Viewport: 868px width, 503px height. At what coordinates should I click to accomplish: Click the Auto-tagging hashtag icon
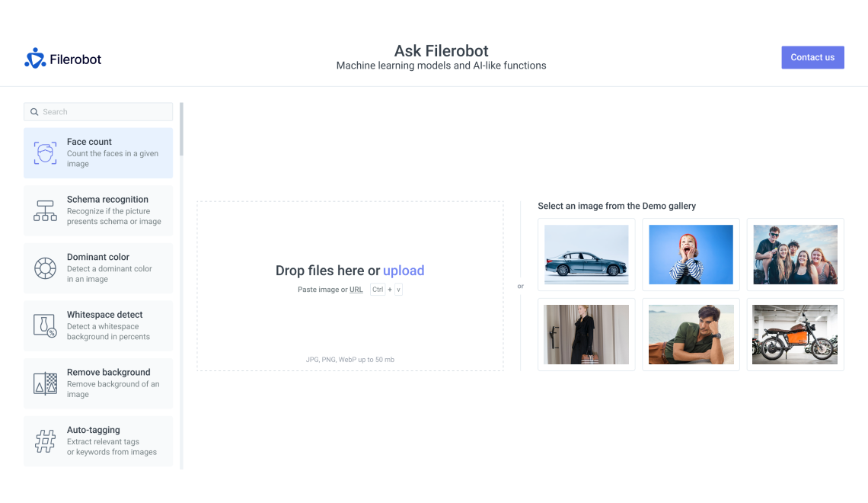point(45,441)
